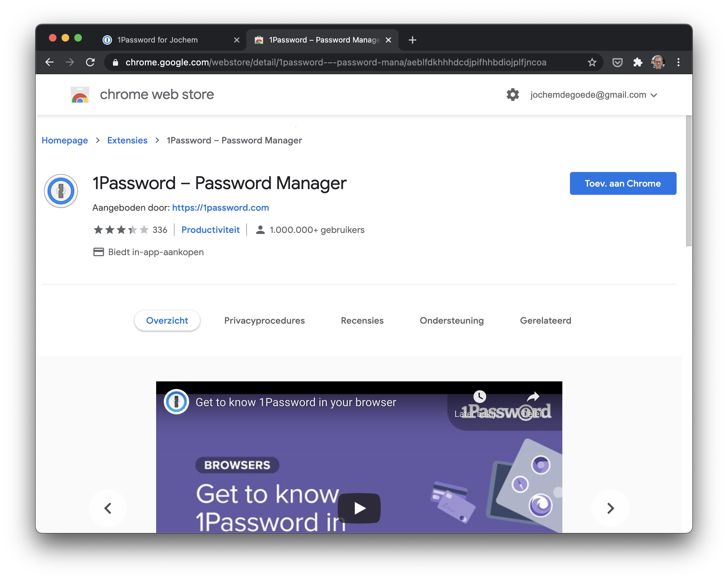Expand the jochemdegoede@gmail.com account dropdown

coord(594,95)
